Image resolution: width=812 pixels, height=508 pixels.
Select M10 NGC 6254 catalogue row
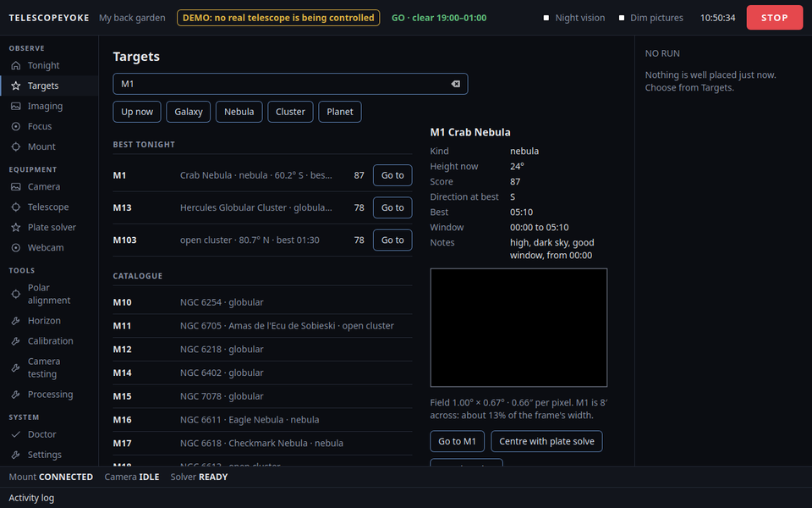(262, 302)
